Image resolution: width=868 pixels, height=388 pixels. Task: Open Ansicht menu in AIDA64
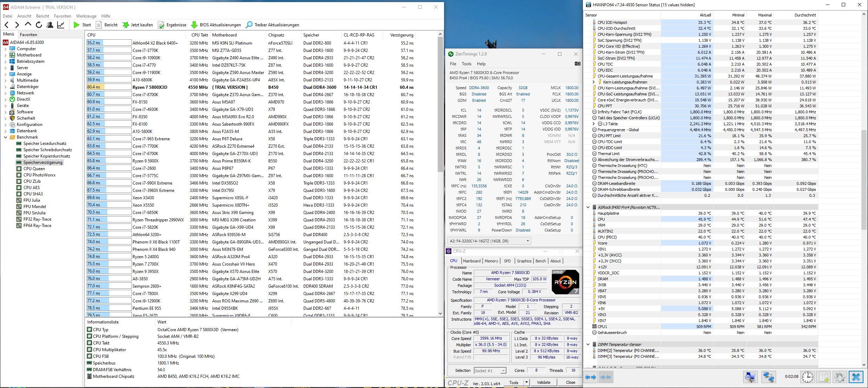(x=24, y=16)
